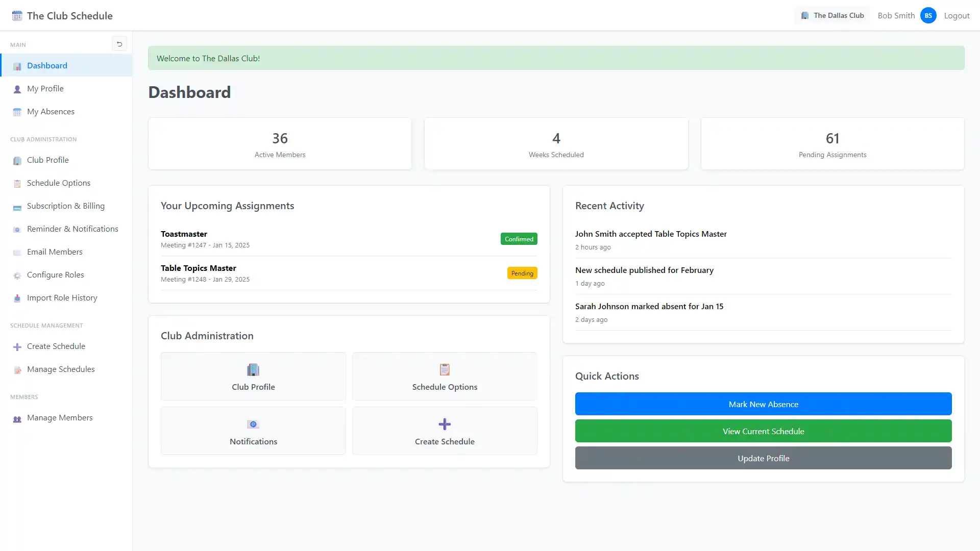This screenshot has width=980, height=551.
Task: Select Manage Members under Members section
Action: point(60,418)
